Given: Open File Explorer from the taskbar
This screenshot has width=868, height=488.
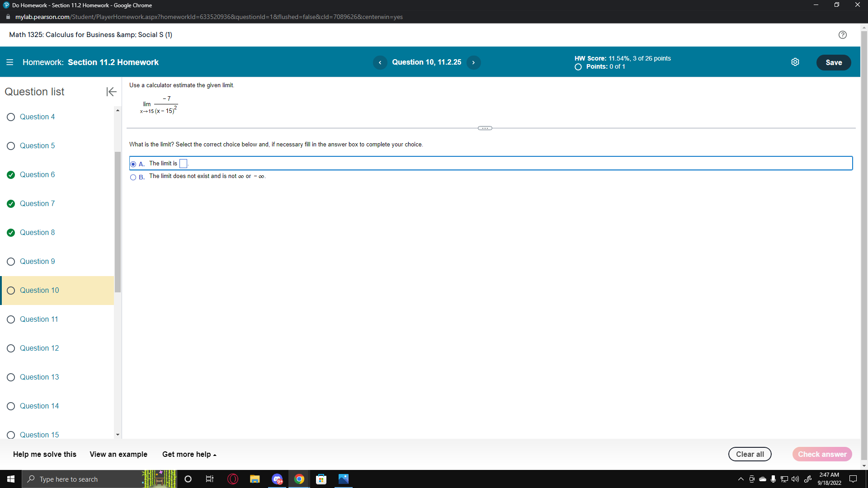Looking at the screenshot, I should click(x=255, y=479).
